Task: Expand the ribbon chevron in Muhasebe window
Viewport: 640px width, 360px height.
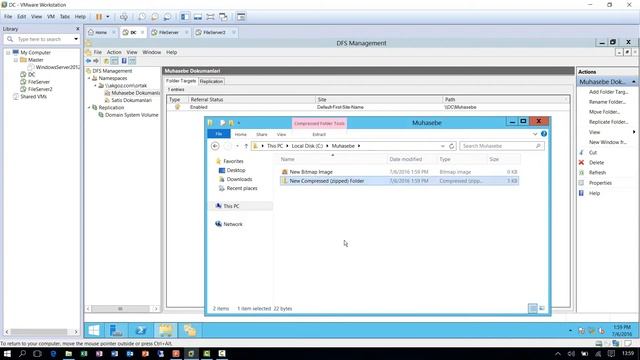Action: (535, 134)
